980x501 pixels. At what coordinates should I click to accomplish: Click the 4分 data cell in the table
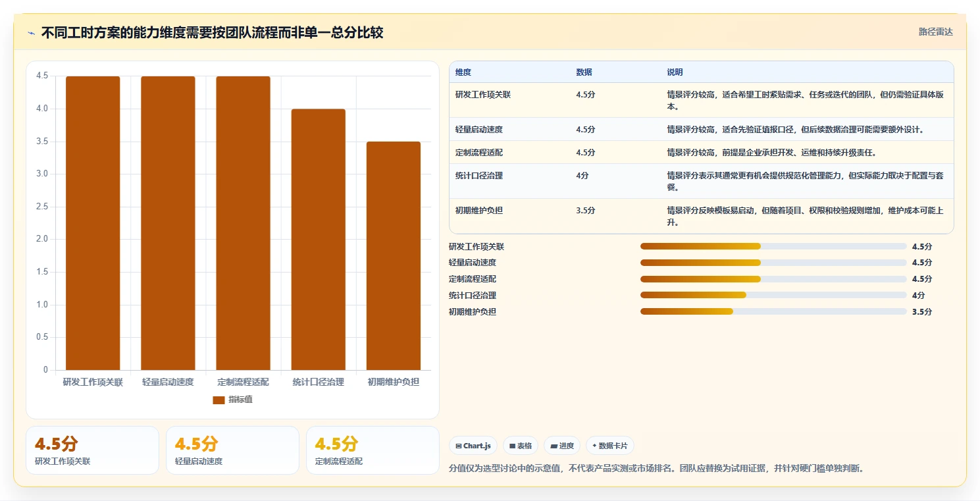(x=582, y=176)
